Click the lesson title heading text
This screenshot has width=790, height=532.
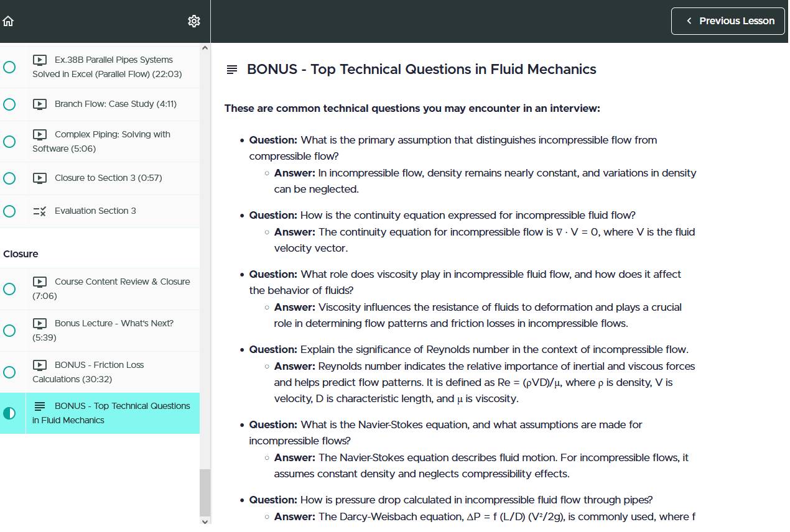422,70
